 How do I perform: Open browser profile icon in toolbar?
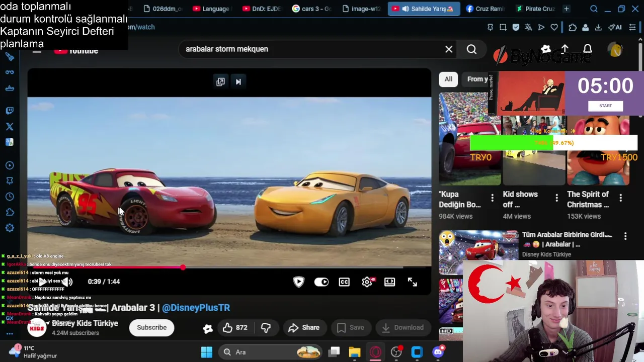pos(585,27)
